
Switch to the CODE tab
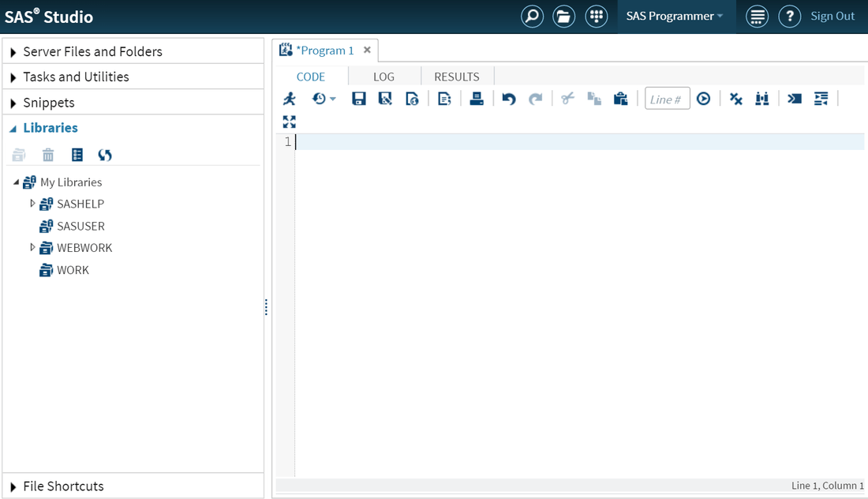311,77
